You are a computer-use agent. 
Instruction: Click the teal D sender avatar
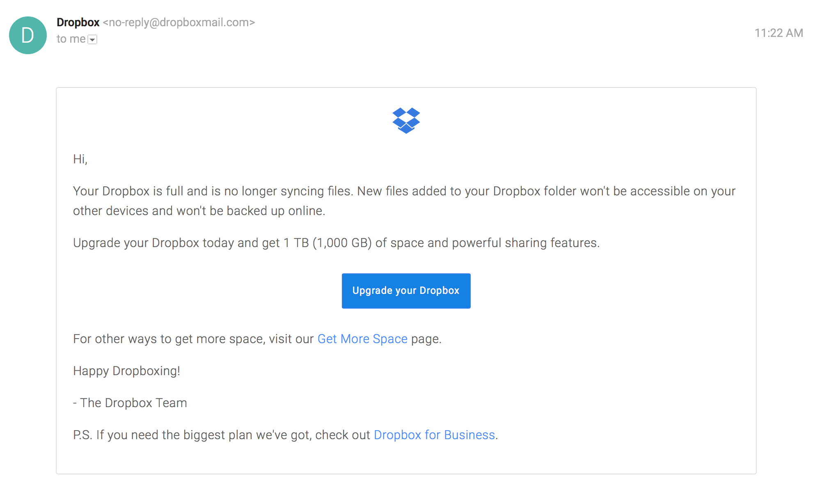[28, 35]
